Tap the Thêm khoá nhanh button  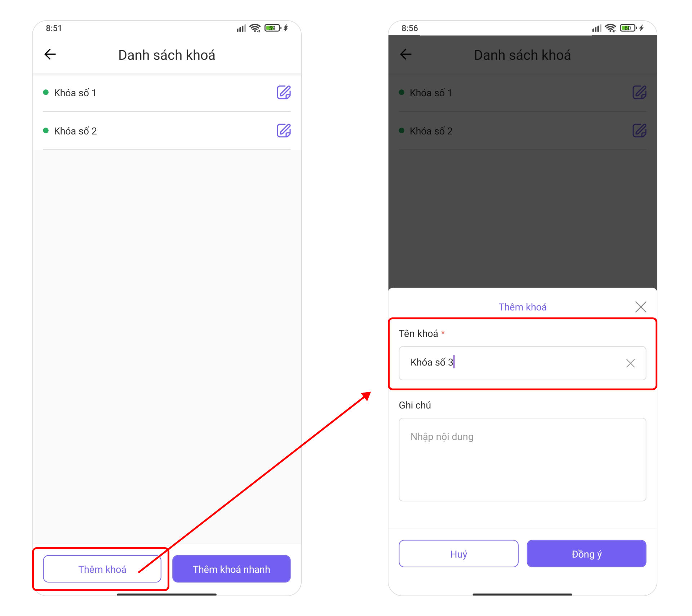231,569
